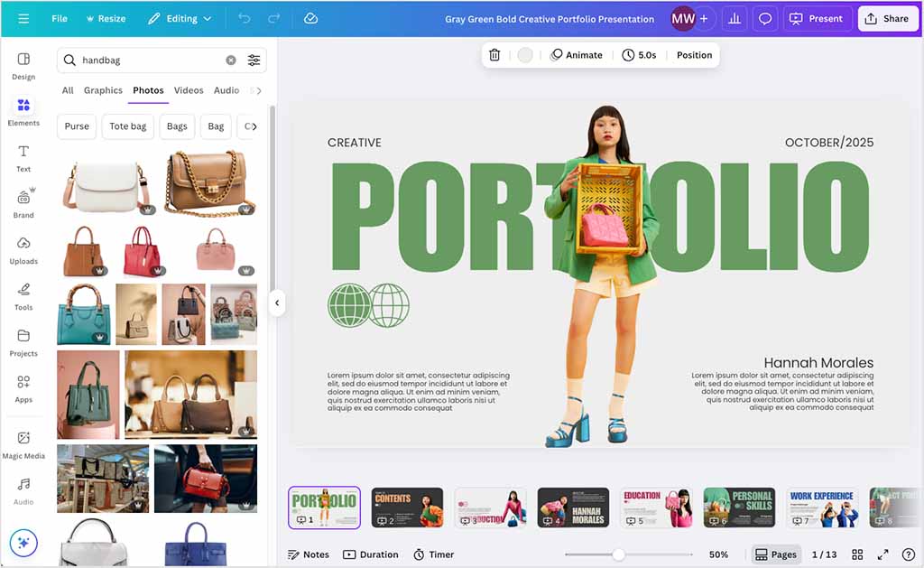
Task: Click the undo arrow
Action: pos(244,19)
